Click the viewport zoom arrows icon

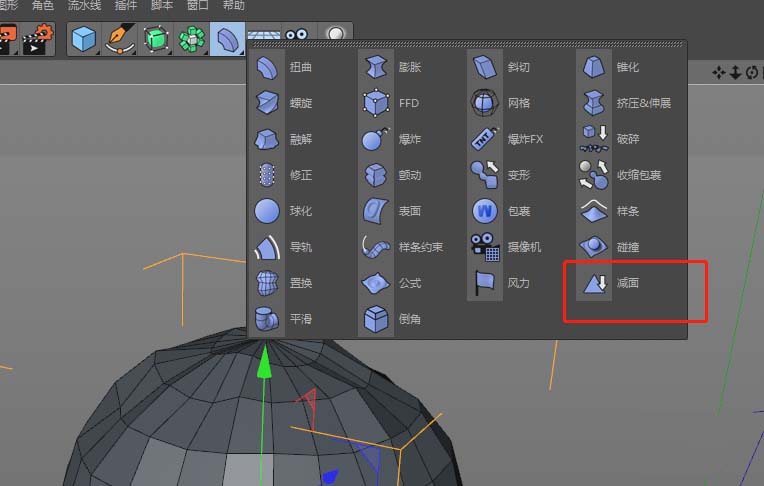(x=736, y=73)
